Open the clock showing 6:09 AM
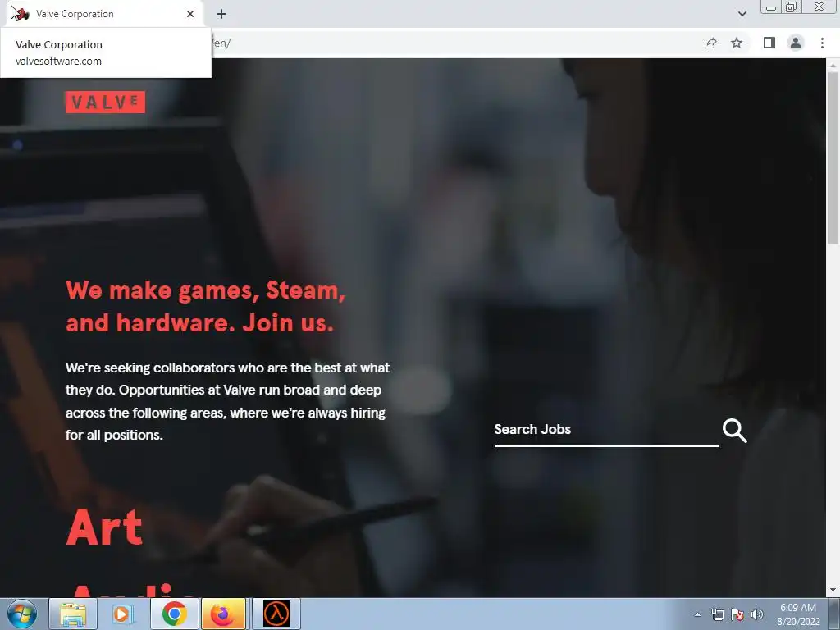This screenshot has height=630, width=840. click(x=798, y=614)
